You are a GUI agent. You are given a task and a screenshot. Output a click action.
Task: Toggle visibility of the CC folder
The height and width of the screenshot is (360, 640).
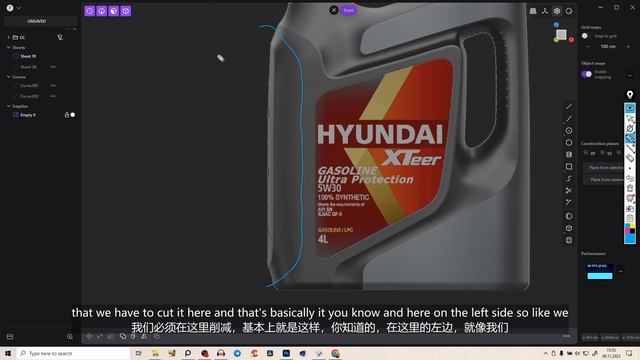60,37
